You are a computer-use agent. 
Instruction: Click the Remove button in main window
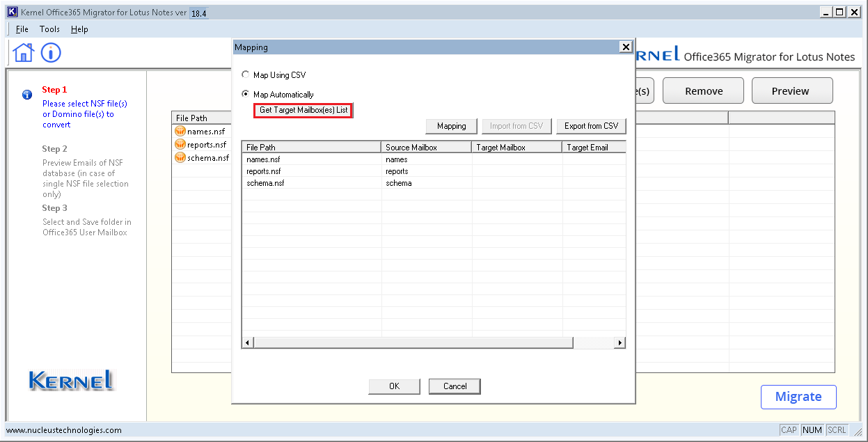703,91
